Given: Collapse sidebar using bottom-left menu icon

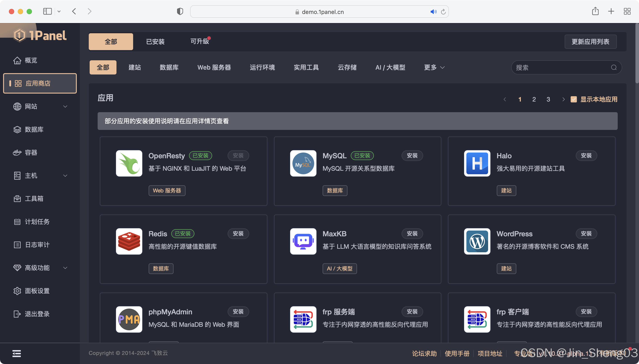Looking at the screenshot, I should pyautogui.click(x=16, y=353).
